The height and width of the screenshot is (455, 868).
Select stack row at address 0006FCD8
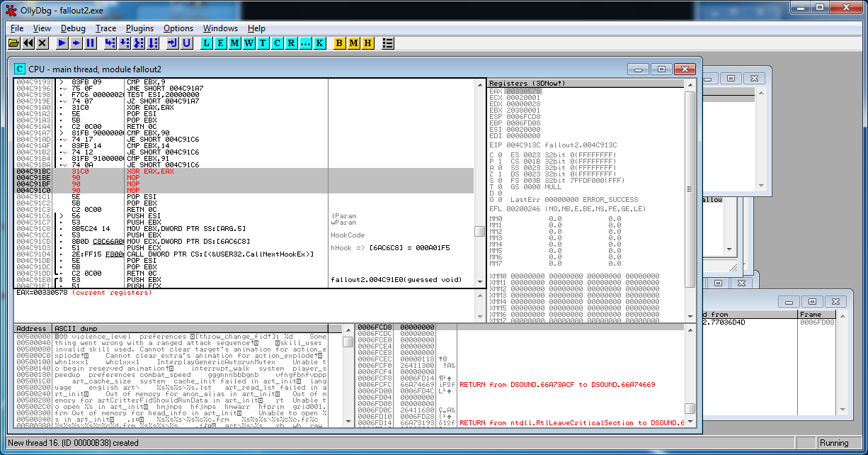pos(520,327)
